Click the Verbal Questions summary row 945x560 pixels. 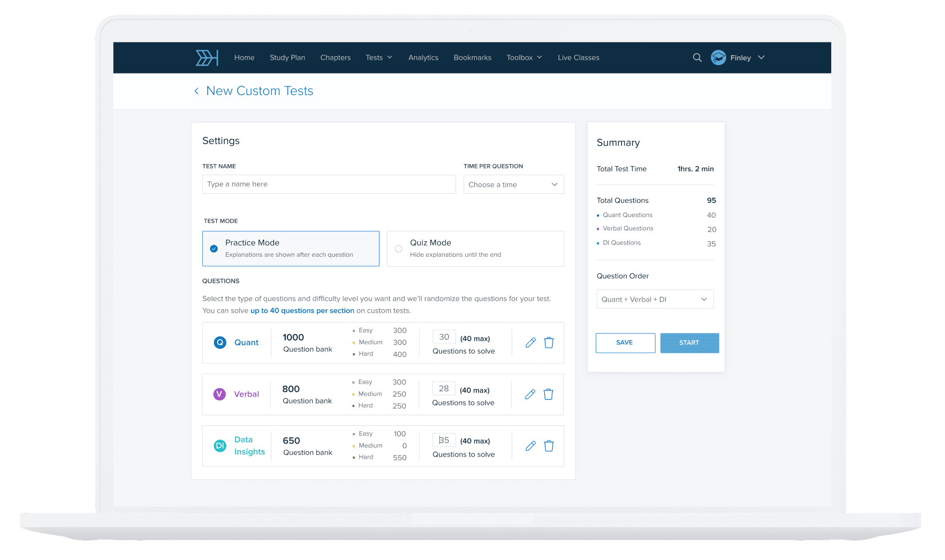656,229
